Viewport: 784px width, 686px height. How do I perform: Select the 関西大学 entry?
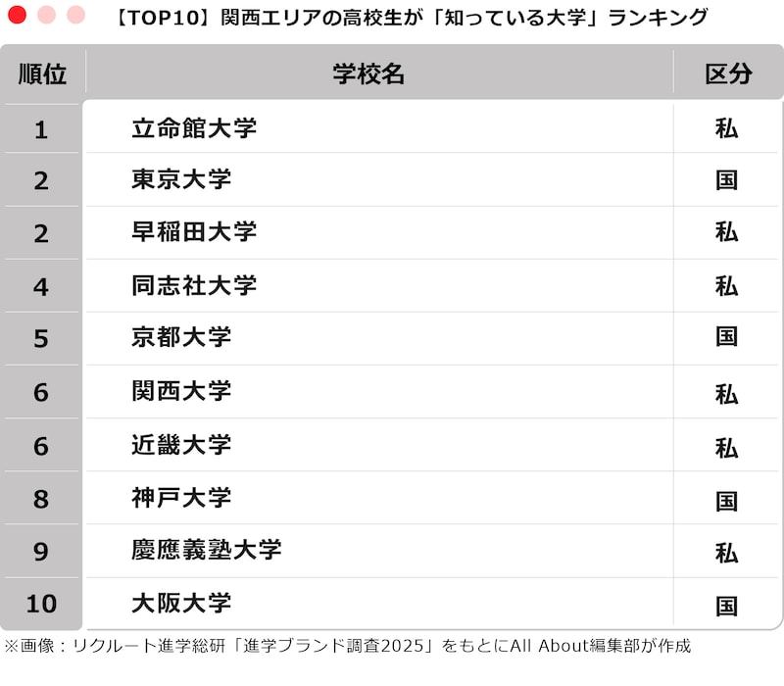181,391
